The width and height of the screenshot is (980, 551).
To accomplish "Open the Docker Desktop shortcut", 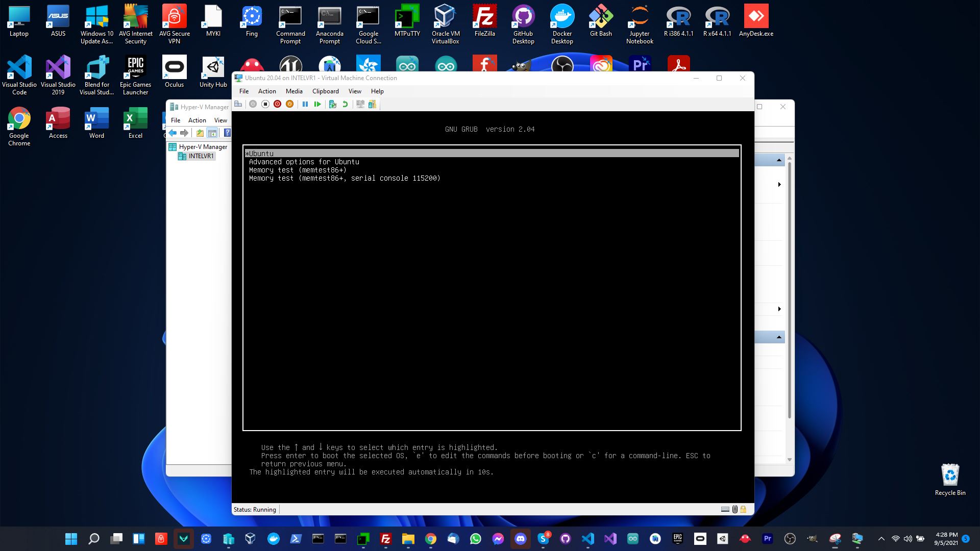I will 562,24.
